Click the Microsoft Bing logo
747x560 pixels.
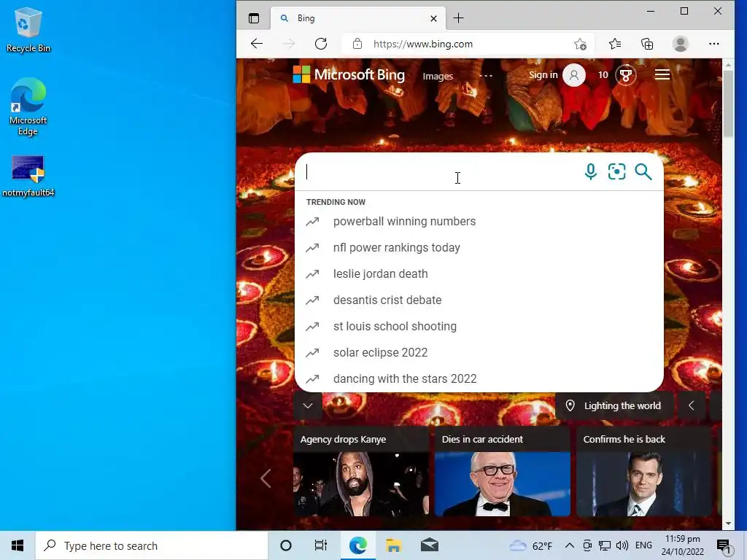349,75
